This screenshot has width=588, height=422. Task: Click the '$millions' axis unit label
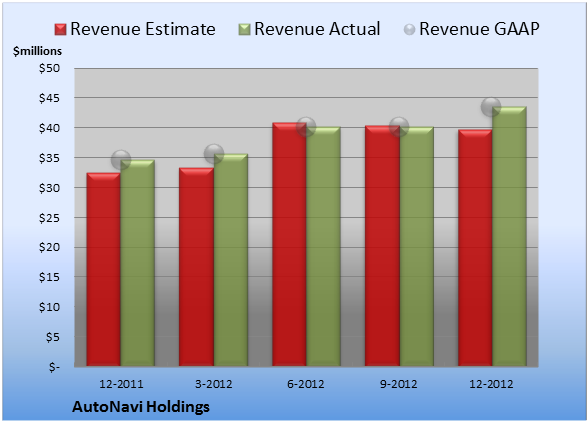(x=38, y=51)
